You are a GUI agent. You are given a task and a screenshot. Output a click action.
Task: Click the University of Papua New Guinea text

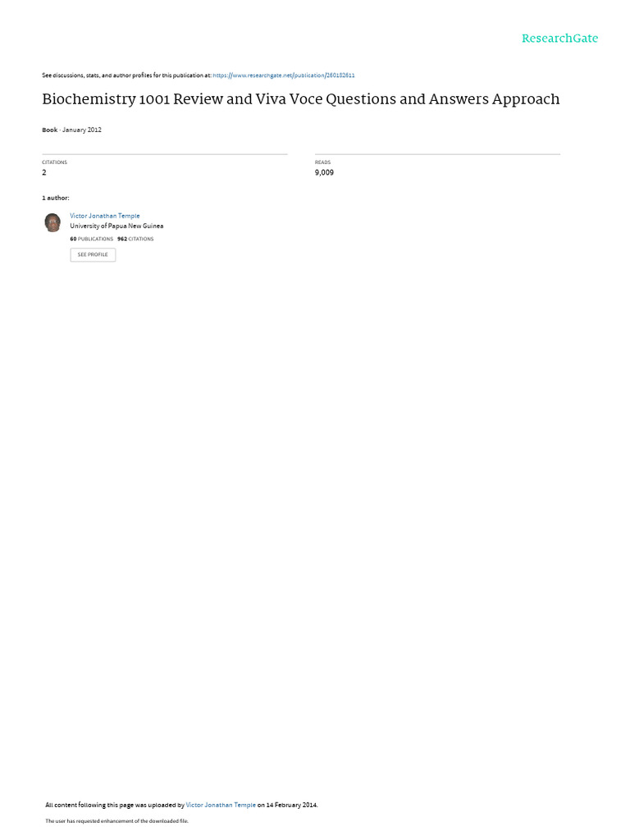116,226
